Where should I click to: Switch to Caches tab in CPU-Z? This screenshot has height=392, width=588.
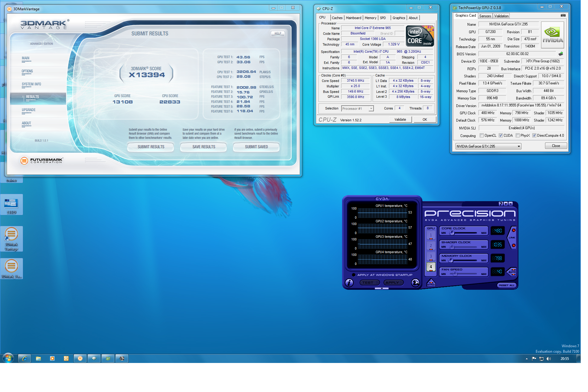[x=337, y=18]
